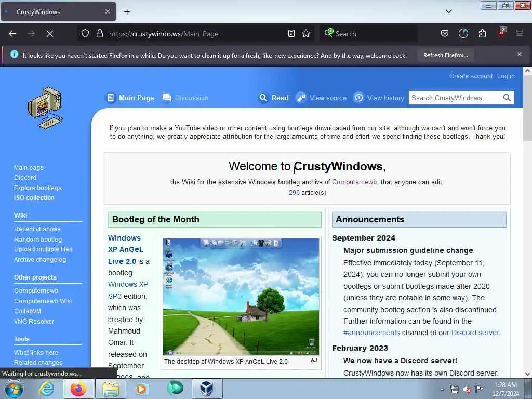532x399 pixels.
Task: Open the media player taskbar icon
Action: (x=141, y=389)
